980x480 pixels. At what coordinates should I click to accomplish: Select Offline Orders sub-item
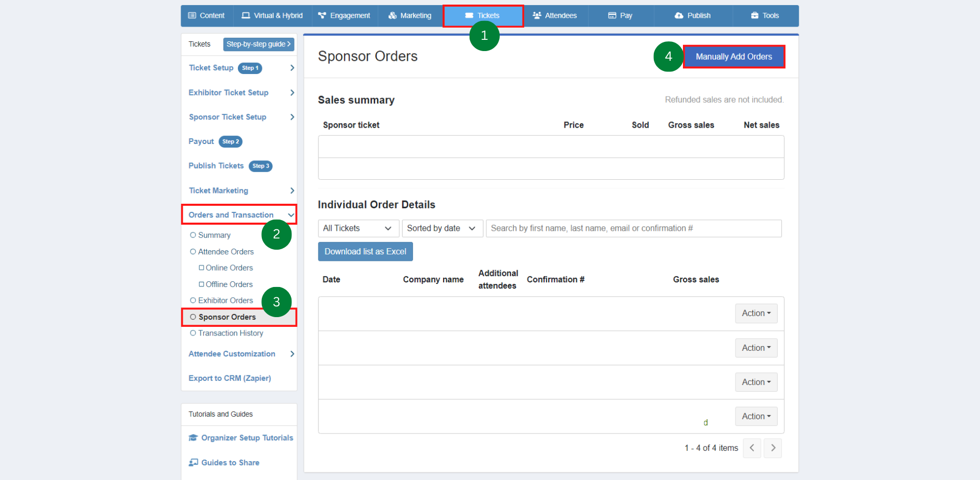229,284
